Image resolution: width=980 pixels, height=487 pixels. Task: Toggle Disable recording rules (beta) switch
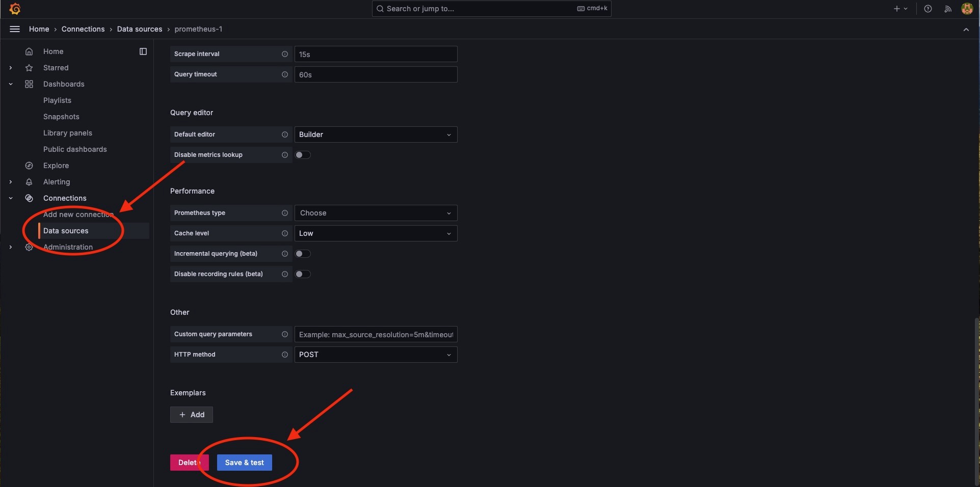click(303, 274)
